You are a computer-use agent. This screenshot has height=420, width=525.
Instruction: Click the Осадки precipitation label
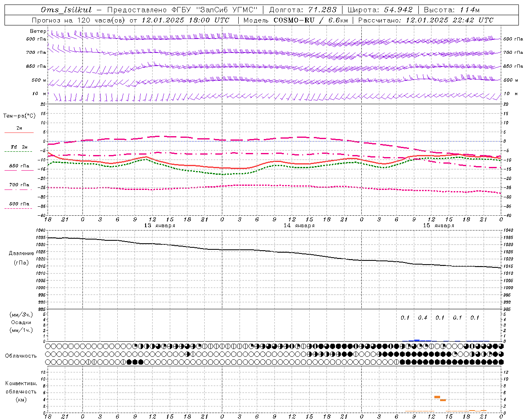(x=21, y=322)
